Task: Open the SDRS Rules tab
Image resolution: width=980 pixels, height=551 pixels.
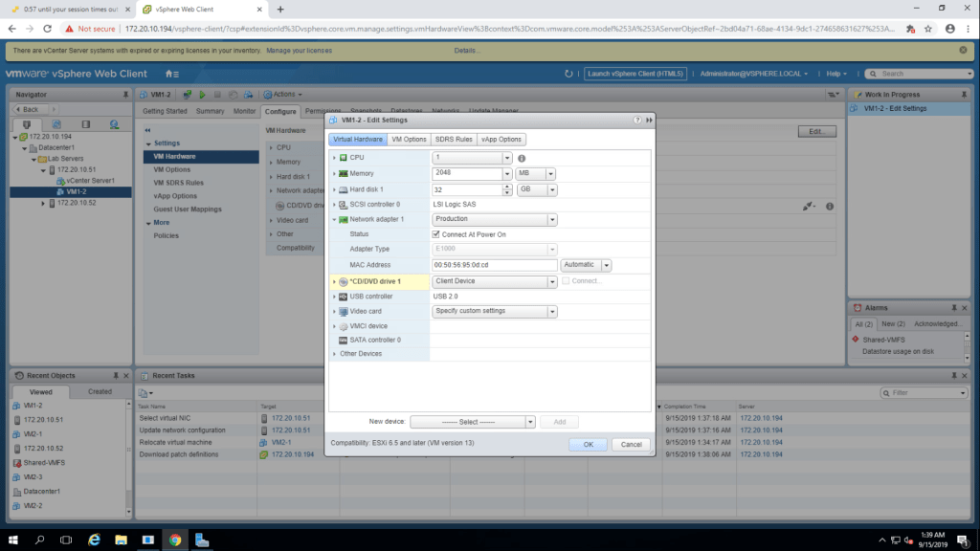Action: [x=454, y=140]
